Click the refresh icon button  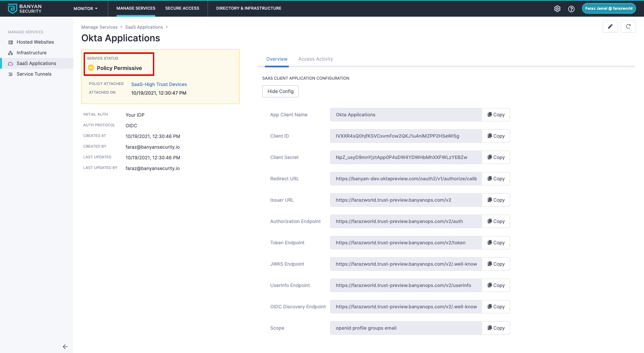click(x=628, y=27)
